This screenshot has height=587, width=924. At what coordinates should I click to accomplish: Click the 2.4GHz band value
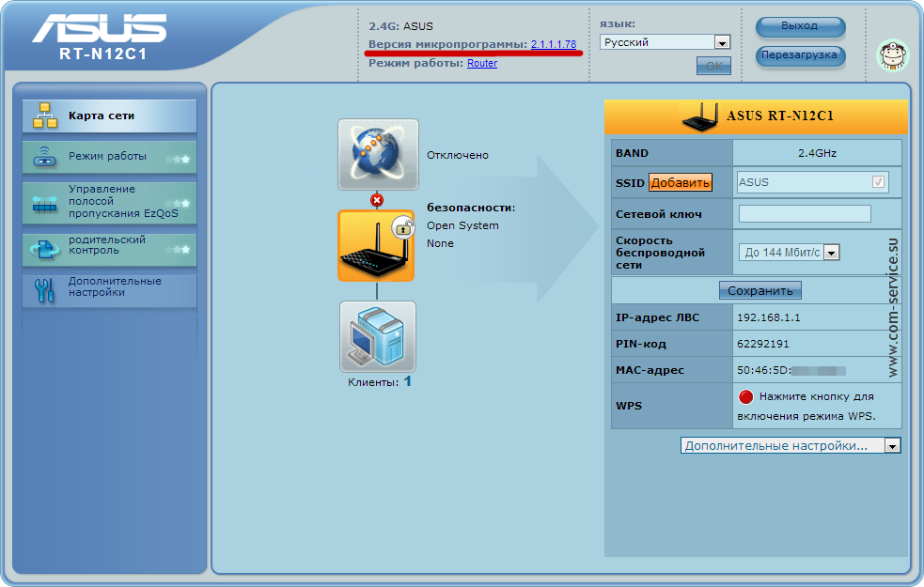(x=818, y=153)
